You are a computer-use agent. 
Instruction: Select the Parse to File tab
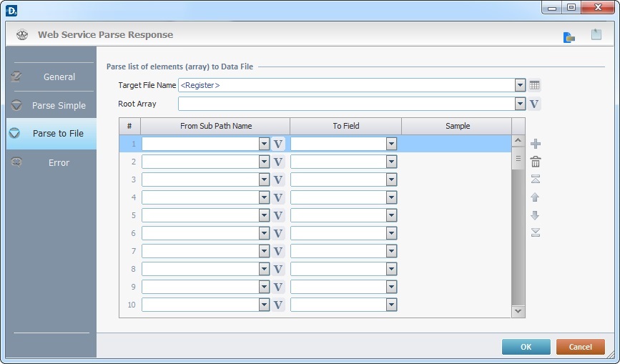[51, 134]
